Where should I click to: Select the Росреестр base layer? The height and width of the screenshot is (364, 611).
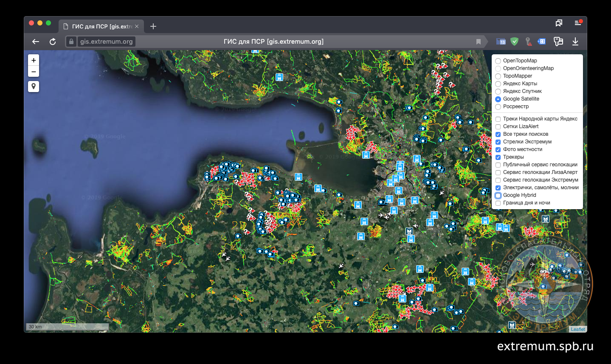(x=498, y=106)
